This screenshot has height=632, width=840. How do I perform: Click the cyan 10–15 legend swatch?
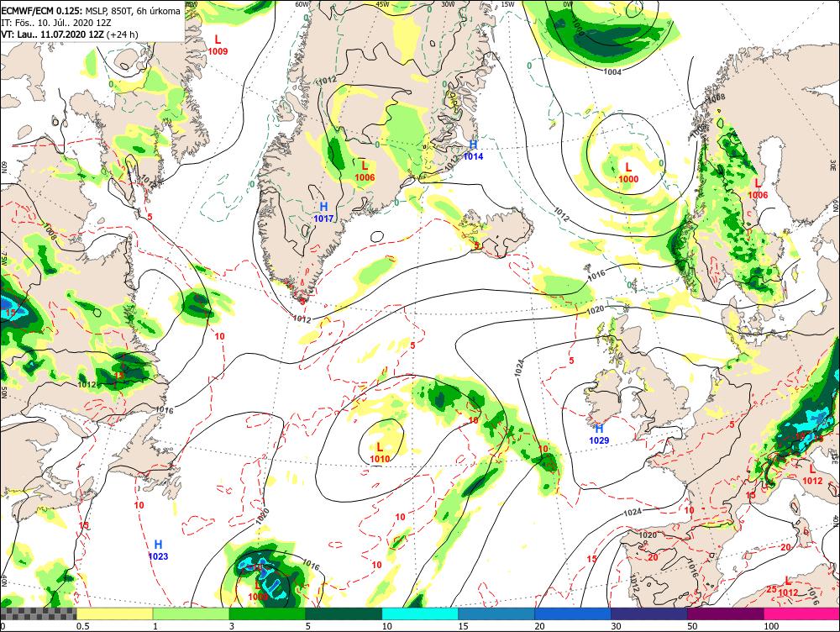coord(420,614)
